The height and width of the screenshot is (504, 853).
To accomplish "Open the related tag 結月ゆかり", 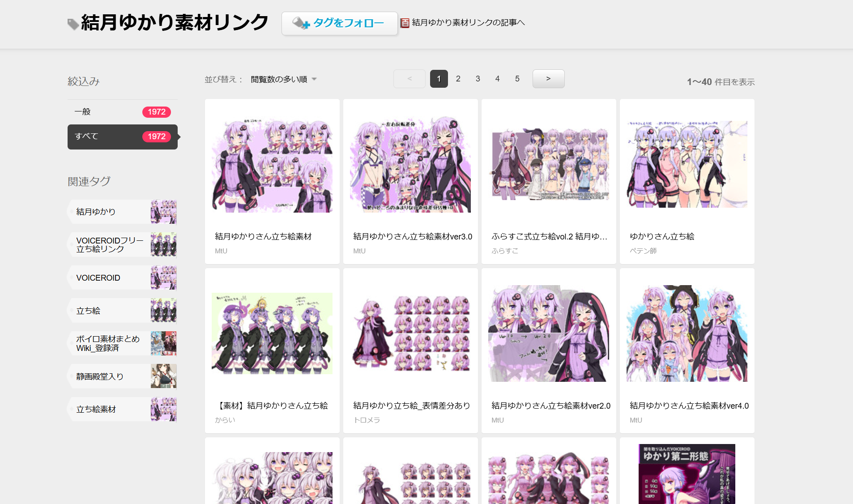I will [96, 212].
